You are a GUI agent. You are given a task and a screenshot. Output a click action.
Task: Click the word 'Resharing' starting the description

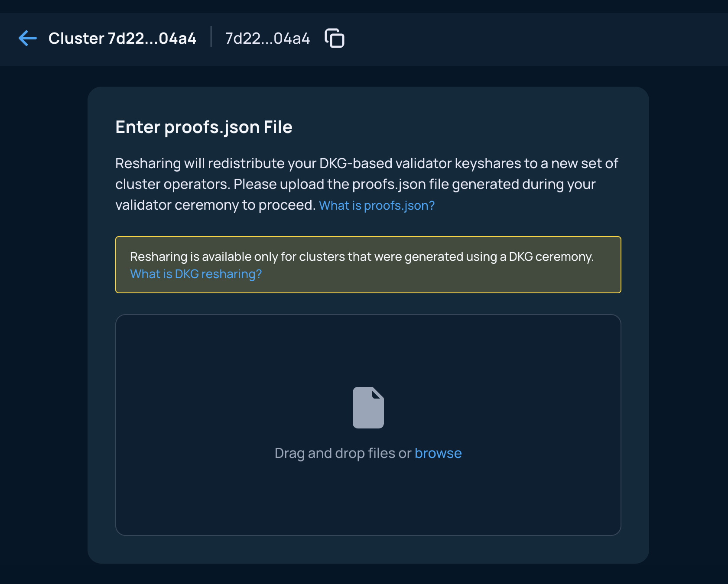(148, 163)
